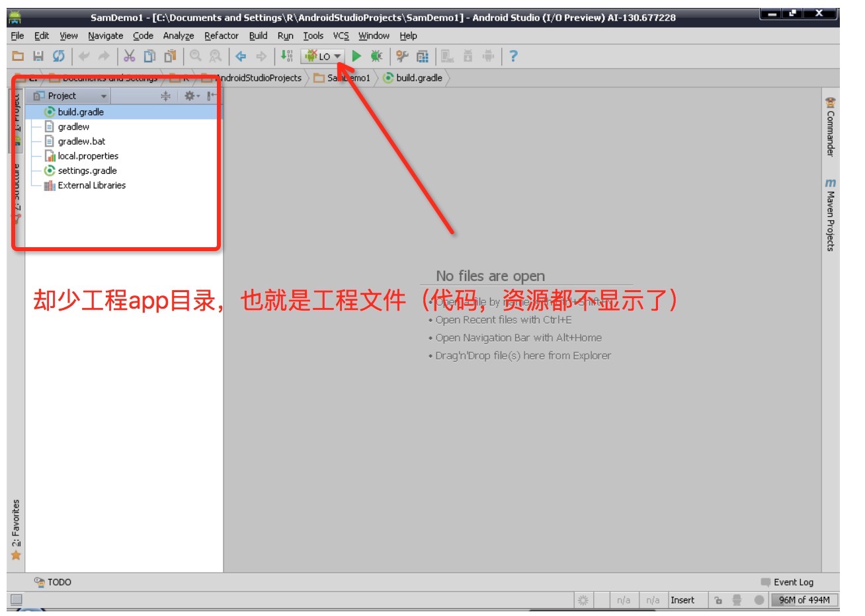Open the Navigate menu
The height and width of the screenshot is (616, 865).
click(x=106, y=36)
